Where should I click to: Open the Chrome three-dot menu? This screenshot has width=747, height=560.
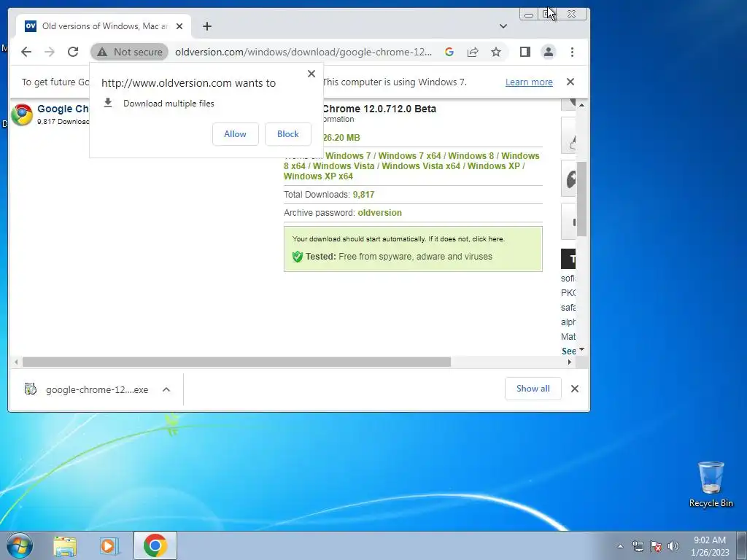pos(572,52)
